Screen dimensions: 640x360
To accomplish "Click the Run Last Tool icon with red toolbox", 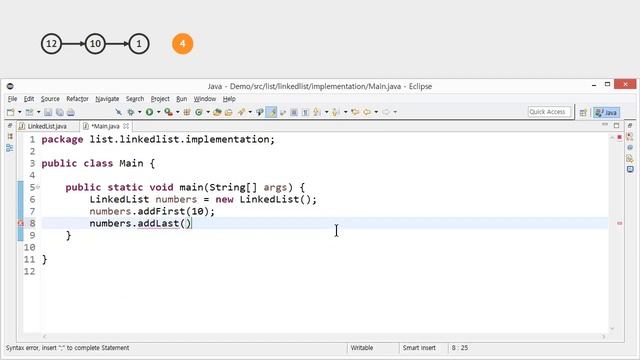I will coord(168,112).
